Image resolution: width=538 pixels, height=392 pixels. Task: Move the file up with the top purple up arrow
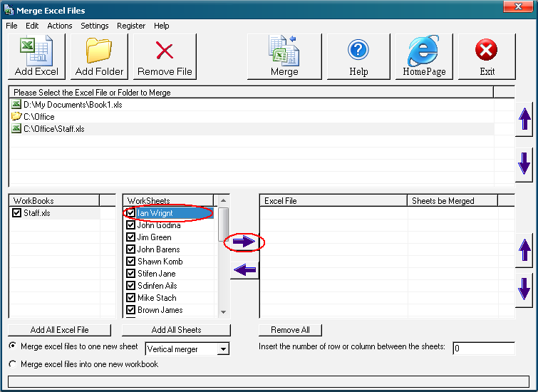pyautogui.click(x=525, y=119)
